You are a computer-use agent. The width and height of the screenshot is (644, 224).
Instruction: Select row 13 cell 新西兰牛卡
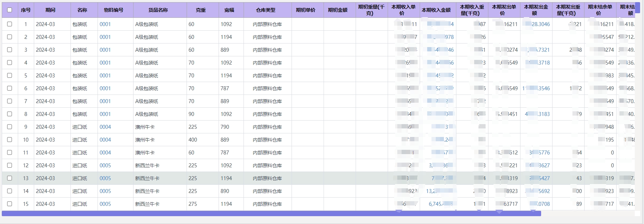coord(147,178)
